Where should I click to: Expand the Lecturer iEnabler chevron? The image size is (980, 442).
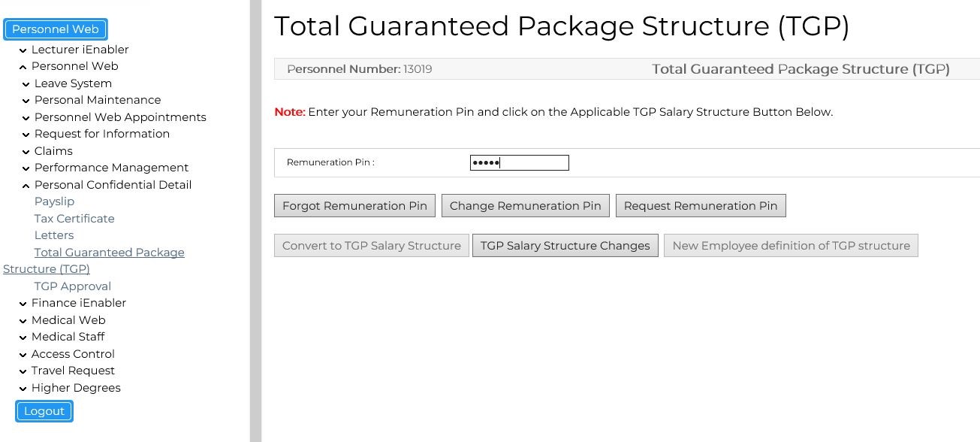click(x=24, y=50)
